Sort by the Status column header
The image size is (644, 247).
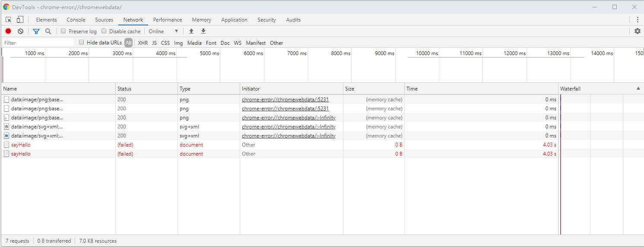146,88
